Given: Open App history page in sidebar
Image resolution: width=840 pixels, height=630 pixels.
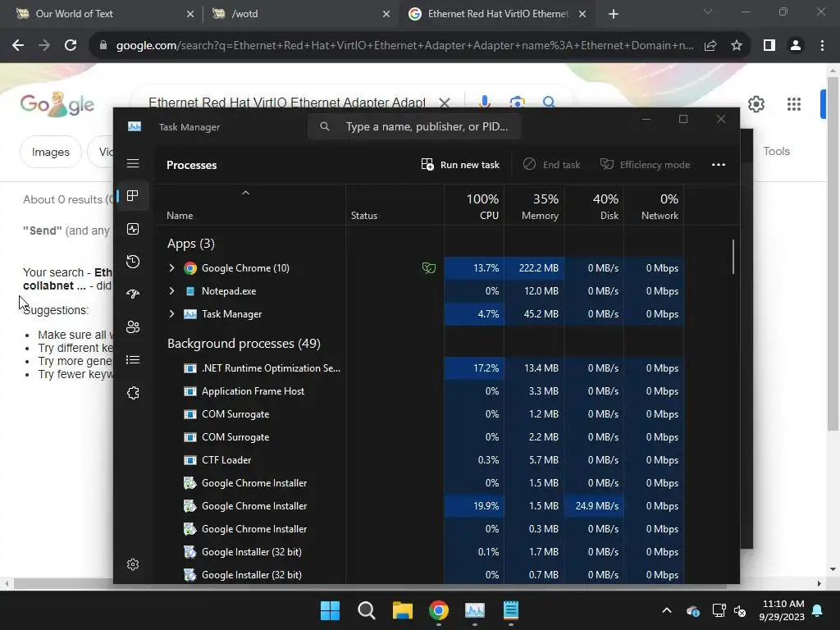Looking at the screenshot, I should pyautogui.click(x=133, y=262).
